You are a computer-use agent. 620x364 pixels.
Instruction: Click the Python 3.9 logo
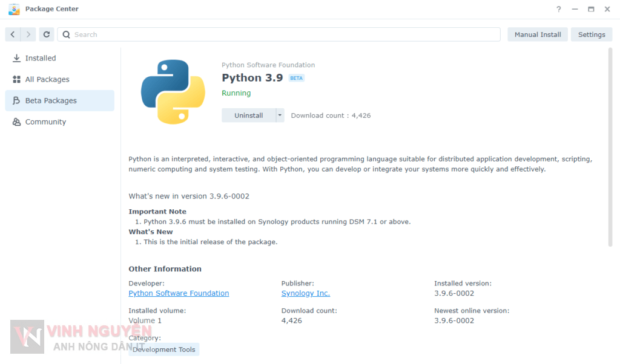[173, 91]
